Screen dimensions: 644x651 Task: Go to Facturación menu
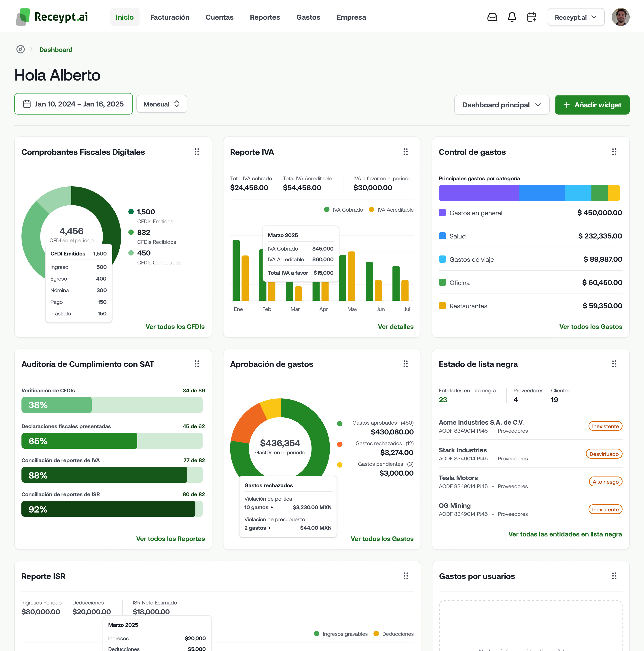(170, 17)
